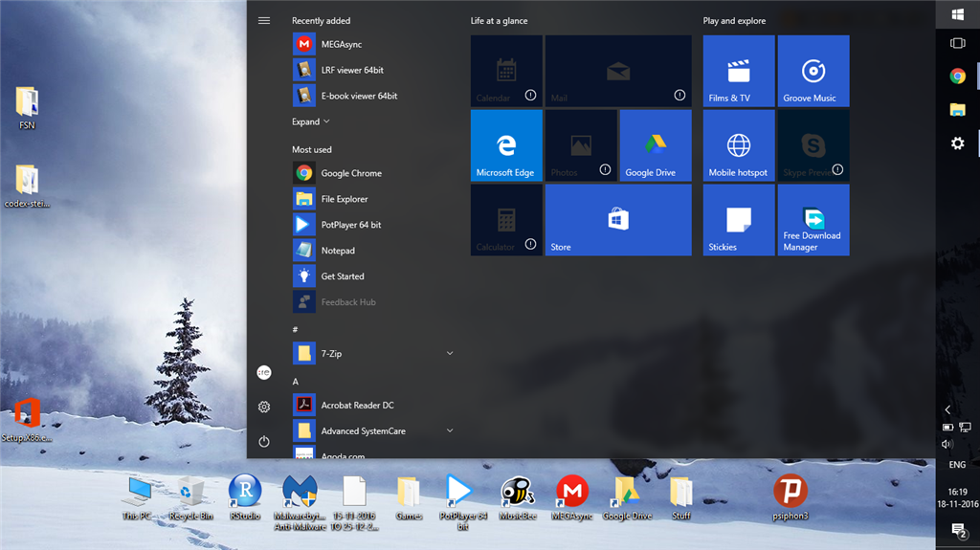Click the network tray icon
Image resolution: width=980 pixels, height=550 pixels.
tap(965, 428)
